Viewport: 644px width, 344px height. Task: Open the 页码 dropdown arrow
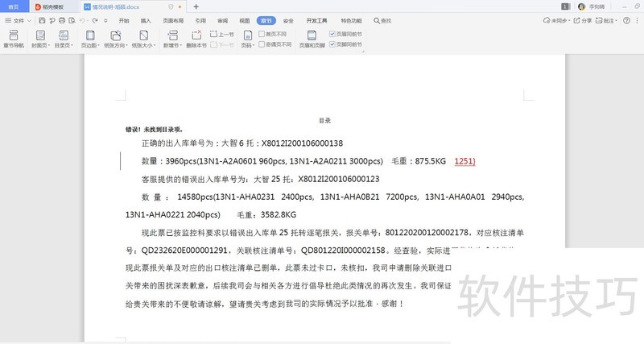click(x=254, y=45)
